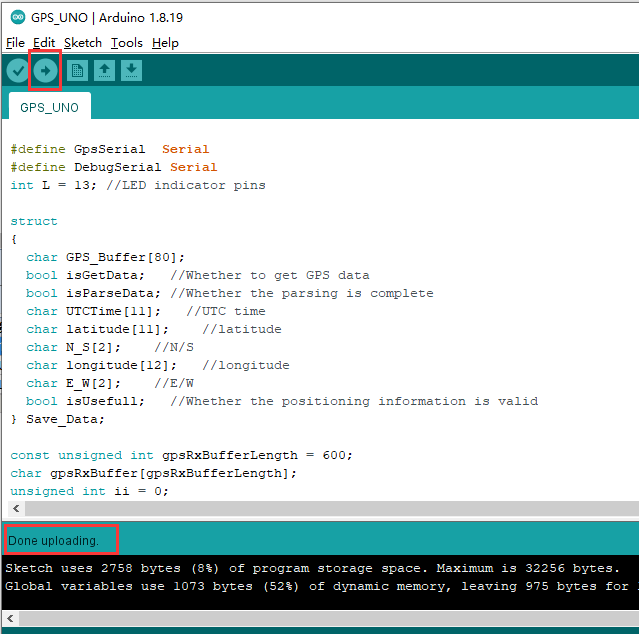Click the '//Whether to get GPS data' comment
The height and width of the screenshot is (634, 639).
(270, 275)
